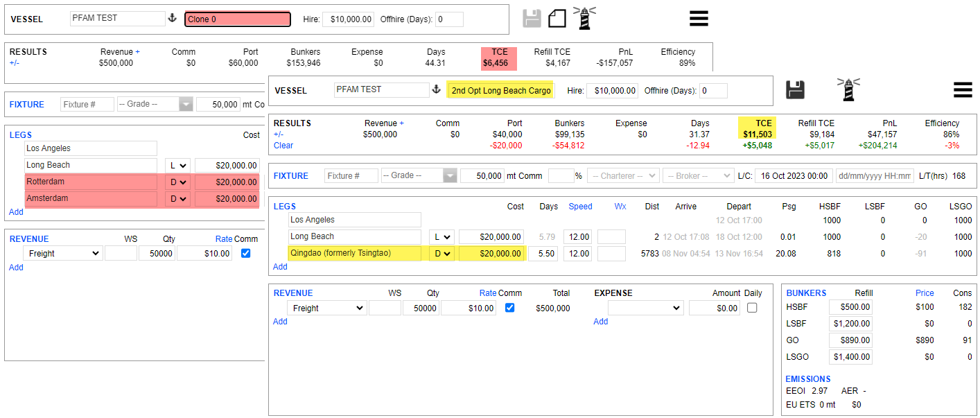Click the greyed-out save icon in left panel
980x418 pixels.
point(532,19)
